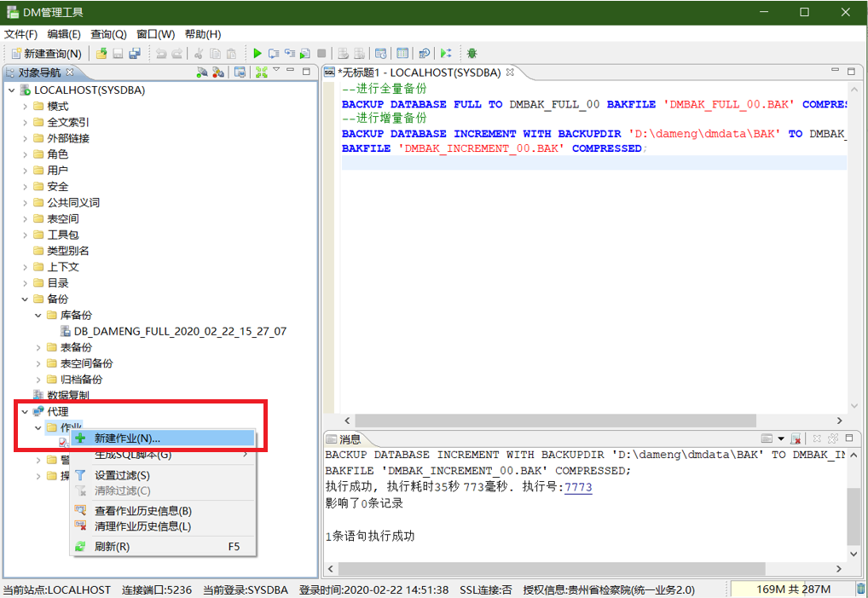Screen dimensions: 868x598
Task: Click the gray stop execution square
Action: click(x=321, y=53)
